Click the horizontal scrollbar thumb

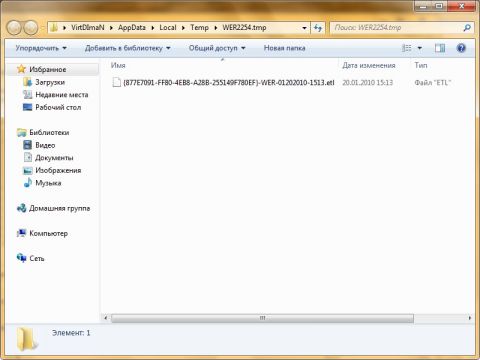pyautogui.click(x=262, y=318)
